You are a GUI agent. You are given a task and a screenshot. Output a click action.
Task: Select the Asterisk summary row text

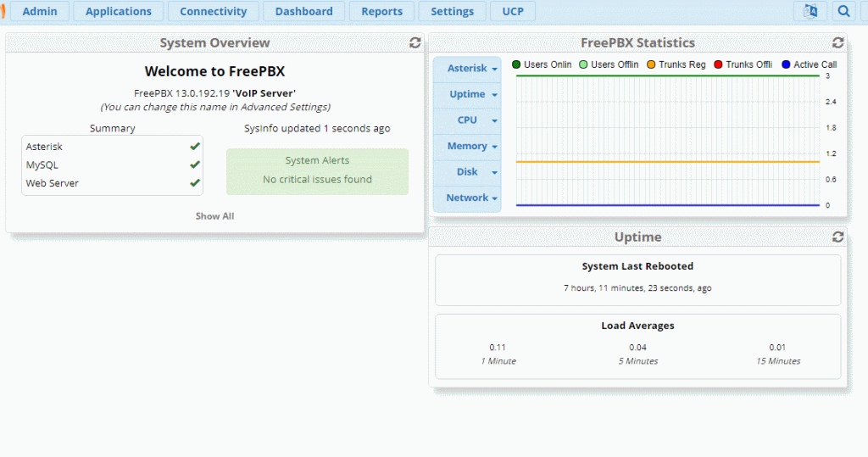[x=44, y=146]
